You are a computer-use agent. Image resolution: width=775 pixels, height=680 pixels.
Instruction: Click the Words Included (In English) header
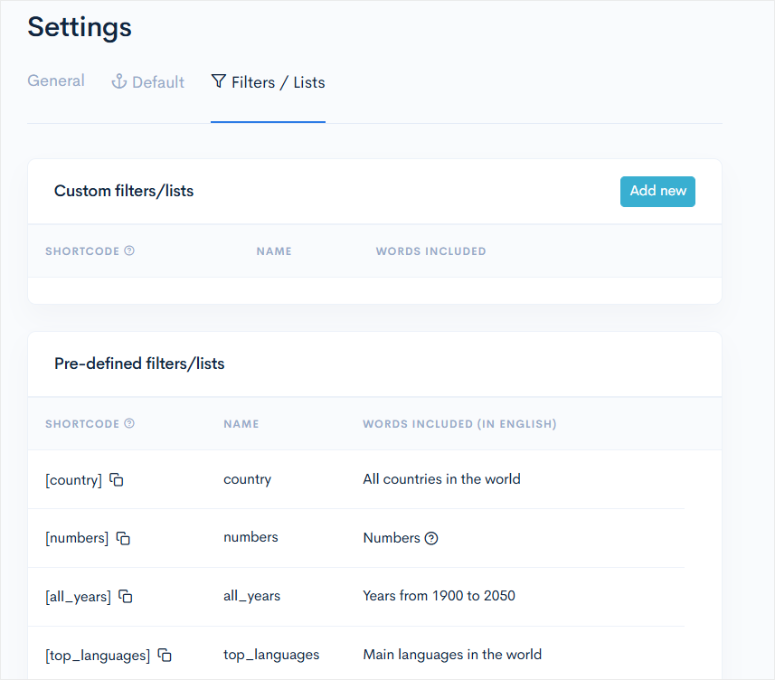[x=459, y=424]
